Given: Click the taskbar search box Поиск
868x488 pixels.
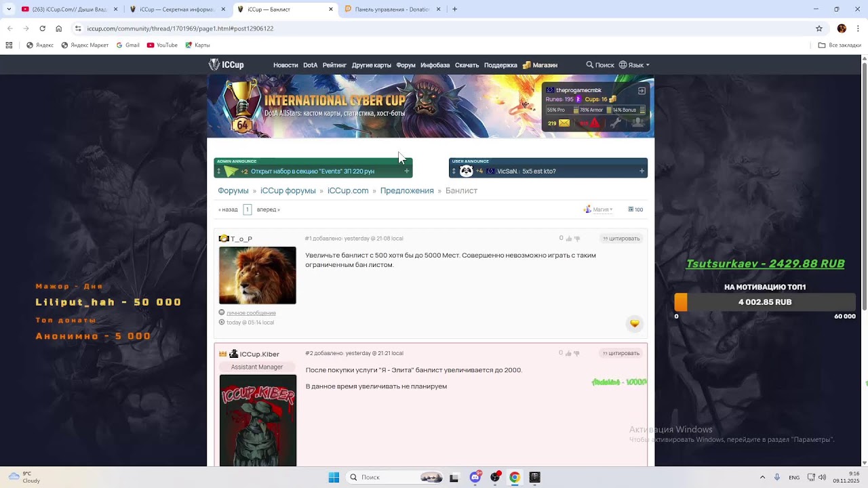Looking at the screenshot, I should tap(395, 477).
